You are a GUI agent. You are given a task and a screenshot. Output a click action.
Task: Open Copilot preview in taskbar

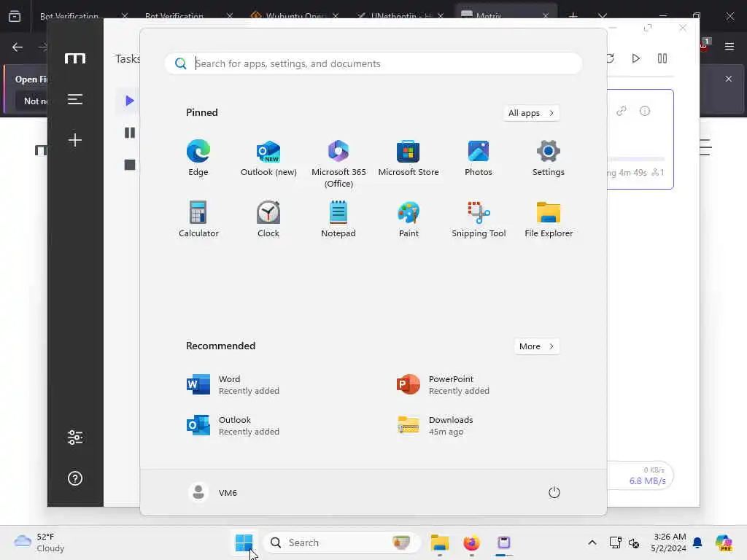click(724, 542)
